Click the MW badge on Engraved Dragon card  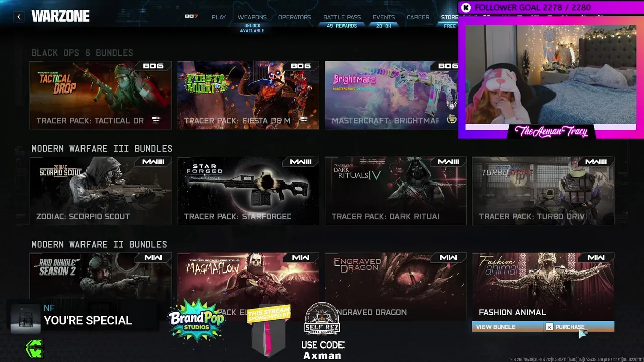[x=448, y=258]
